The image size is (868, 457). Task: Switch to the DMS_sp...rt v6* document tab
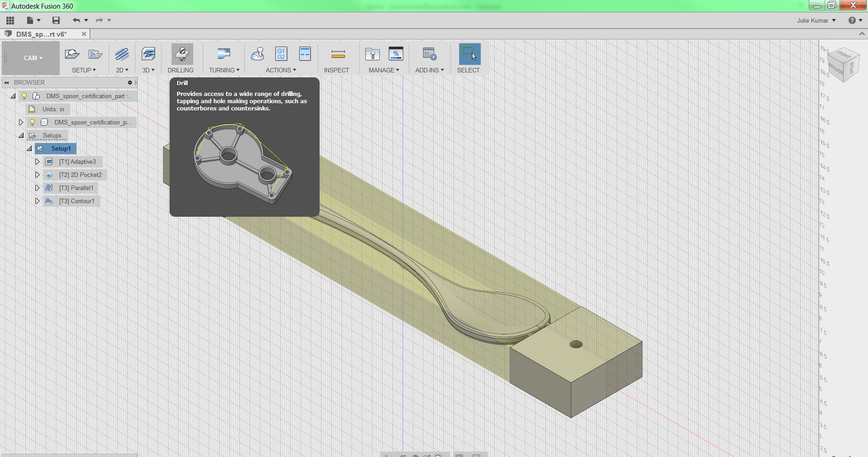[x=41, y=34]
